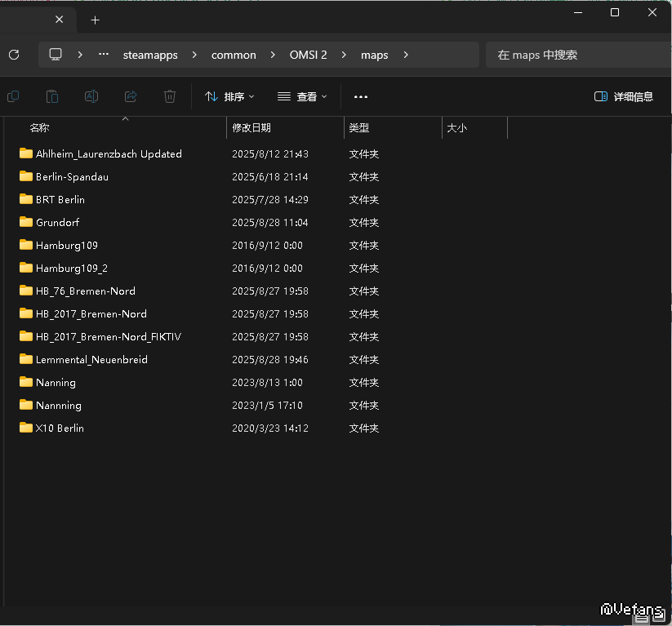Navigate to steamapps in breadcrumb
This screenshot has height=626, width=672.
coord(149,55)
